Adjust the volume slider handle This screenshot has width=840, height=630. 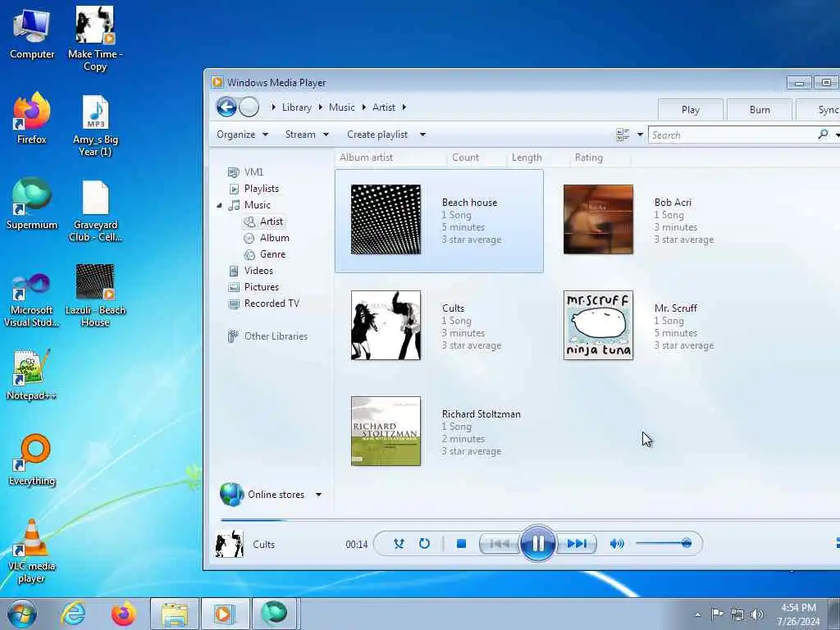[687, 543]
